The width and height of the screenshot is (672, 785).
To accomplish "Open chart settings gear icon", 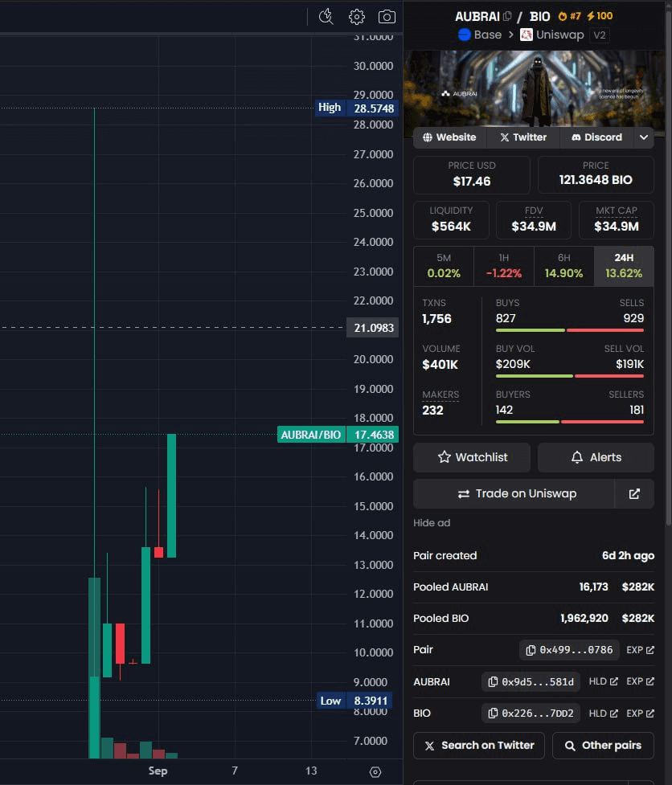I will tap(357, 17).
